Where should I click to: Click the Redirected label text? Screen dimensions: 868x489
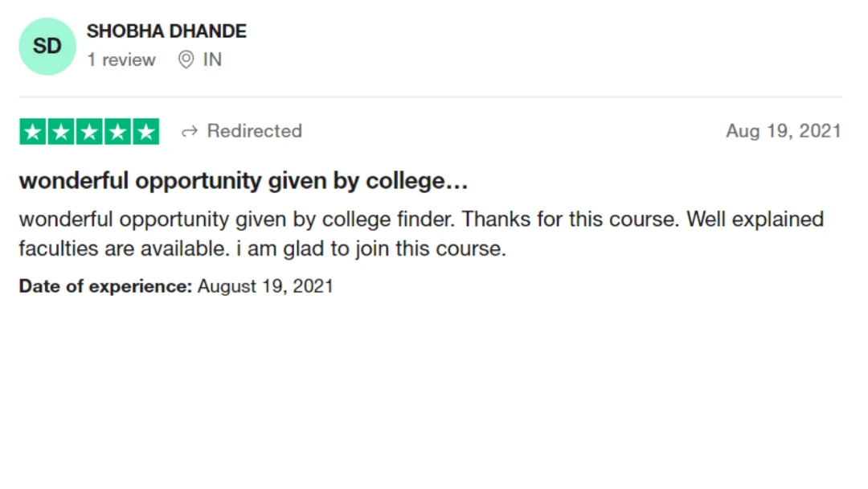coord(255,131)
